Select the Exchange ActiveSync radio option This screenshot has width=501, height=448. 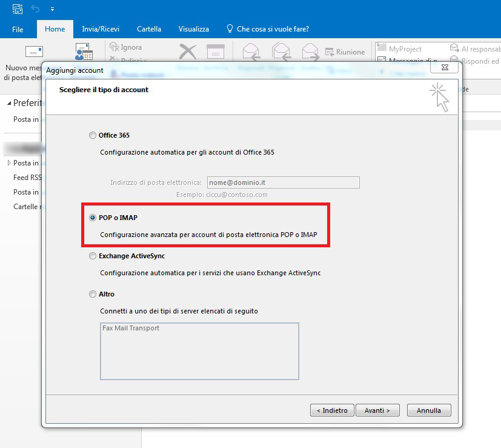(x=93, y=256)
